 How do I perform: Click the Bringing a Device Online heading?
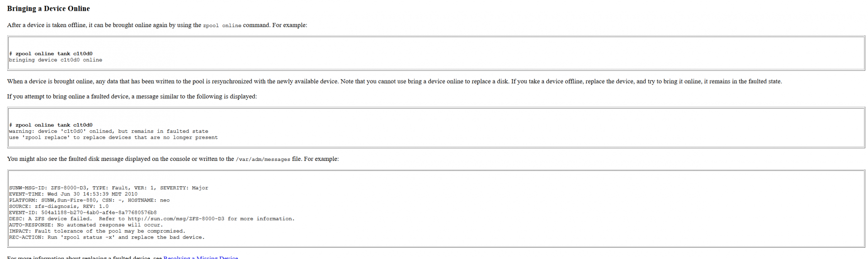tap(48, 9)
